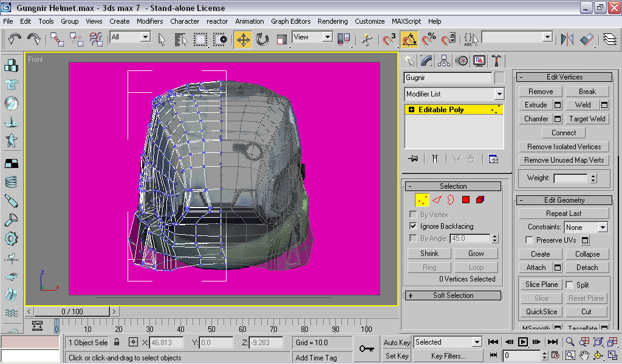Enable Preserve UVs checkbox

click(x=529, y=240)
